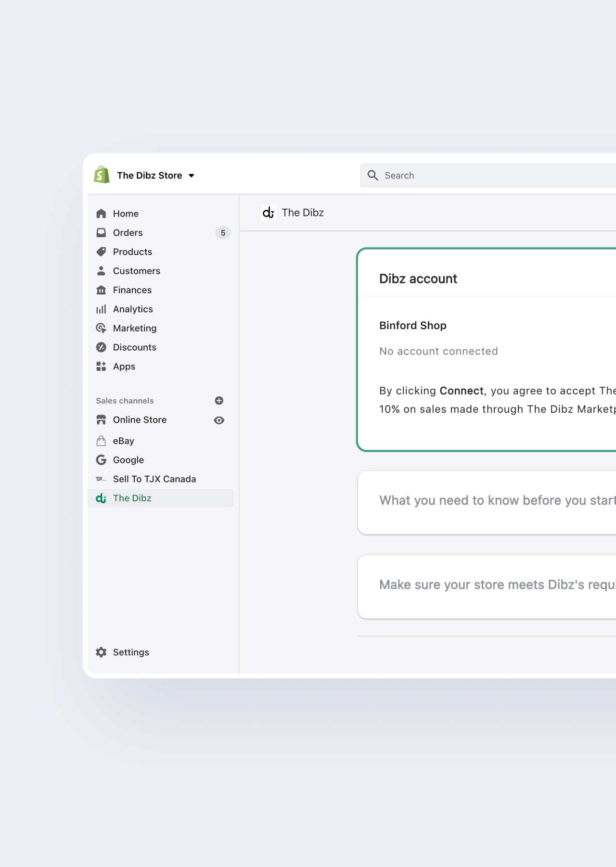Click the Sales channels heading

(125, 401)
